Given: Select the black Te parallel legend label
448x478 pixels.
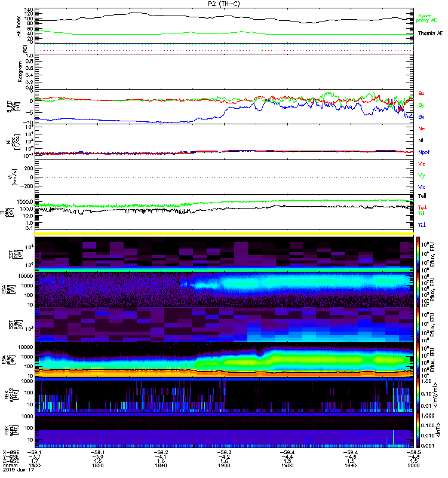Looking at the screenshot, I should click(422, 196).
